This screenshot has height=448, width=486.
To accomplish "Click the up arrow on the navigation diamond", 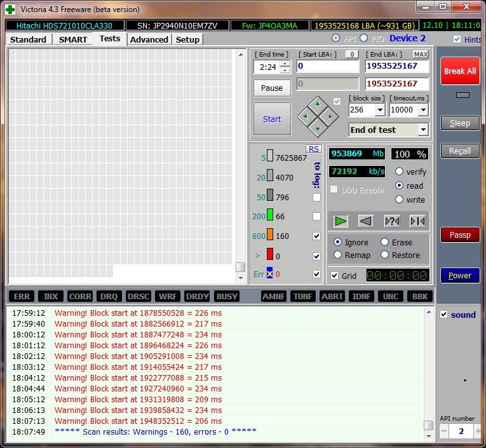I will (318, 104).
